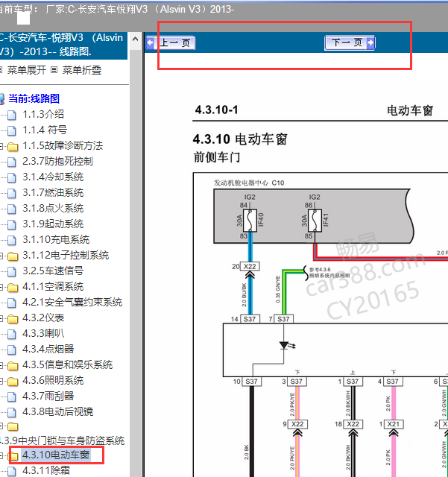
Task: Open the 3.1.9起动系统 page
Action: [x=53, y=224]
